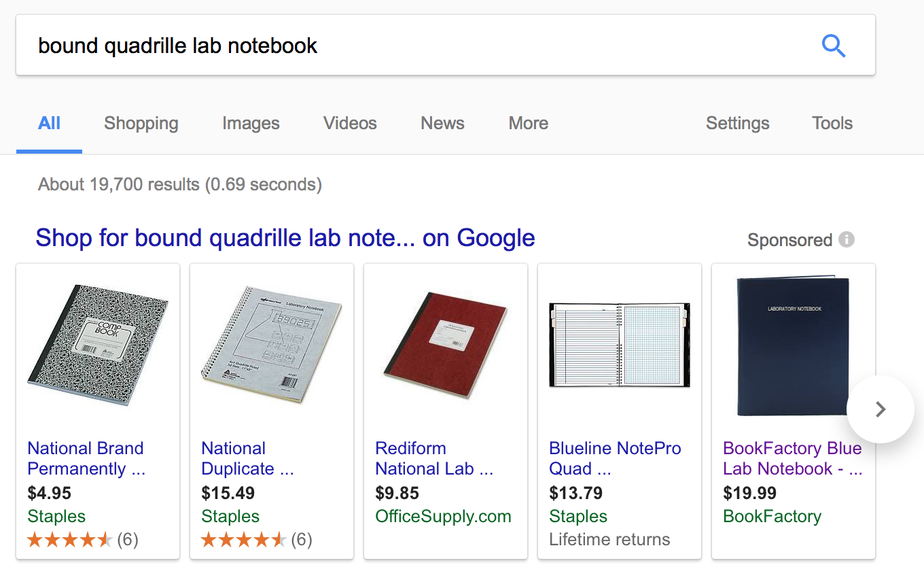The image size is (924, 582).
Task: Click the $19.99 price
Action: coord(750,493)
